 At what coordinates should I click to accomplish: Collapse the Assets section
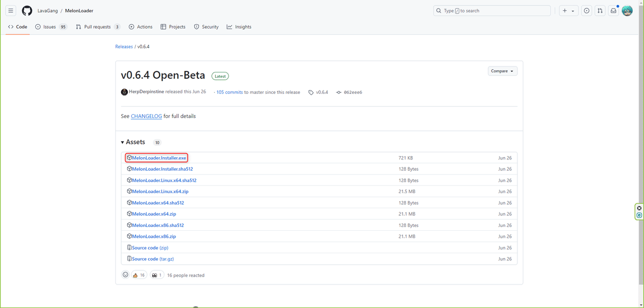[x=133, y=142]
